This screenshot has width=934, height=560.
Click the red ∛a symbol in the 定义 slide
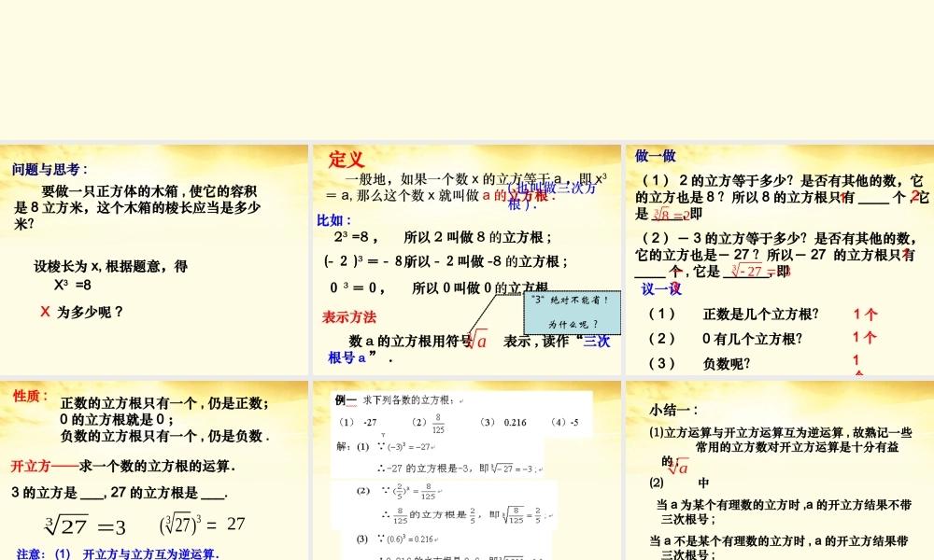[x=477, y=340]
